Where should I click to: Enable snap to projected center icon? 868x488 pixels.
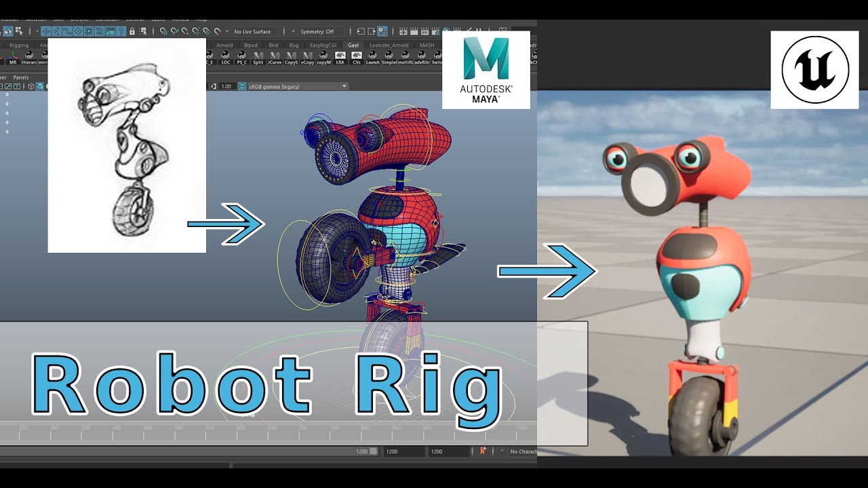196,31
